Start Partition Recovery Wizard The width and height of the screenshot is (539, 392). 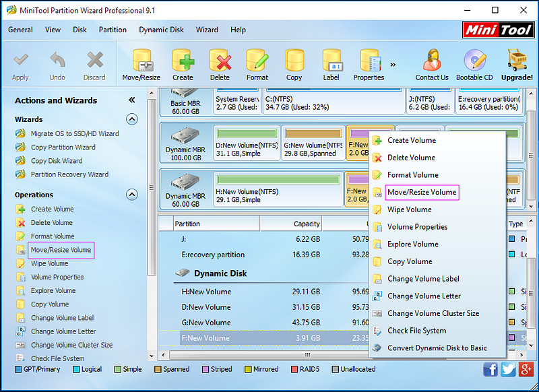[x=69, y=174]
